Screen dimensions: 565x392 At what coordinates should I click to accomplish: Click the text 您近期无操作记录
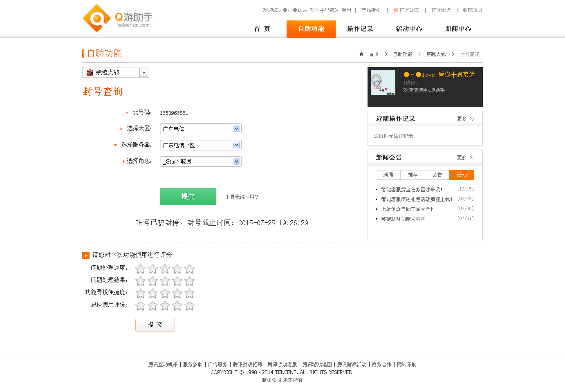point(393,136)
